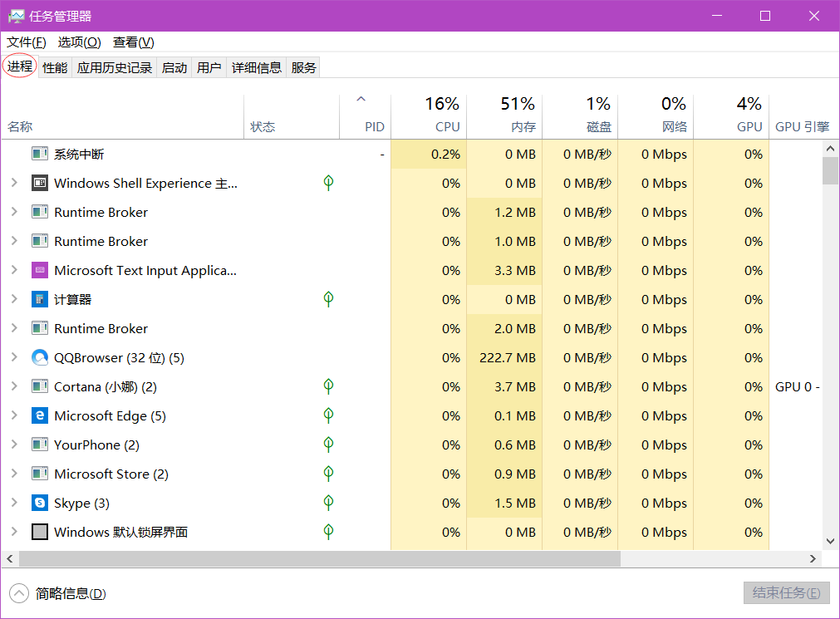
Task: Expand the Microsoft Edge (5) group
Action: (14, 415)
